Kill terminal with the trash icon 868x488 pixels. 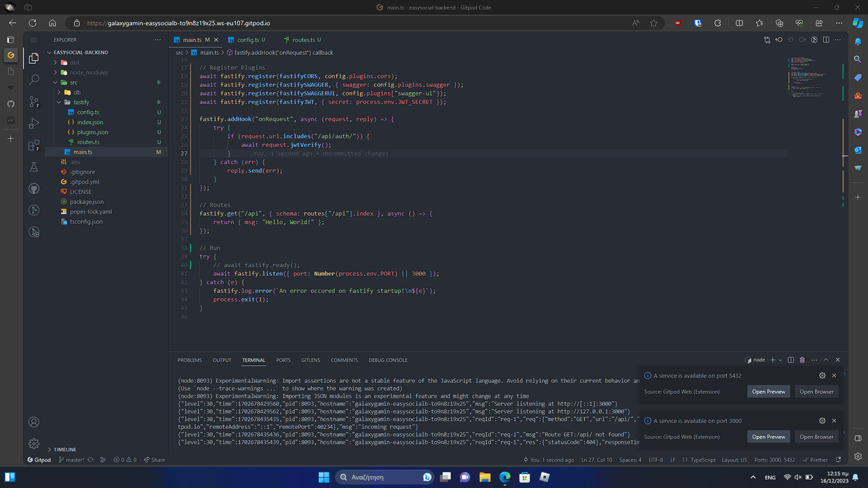(802, 360)
